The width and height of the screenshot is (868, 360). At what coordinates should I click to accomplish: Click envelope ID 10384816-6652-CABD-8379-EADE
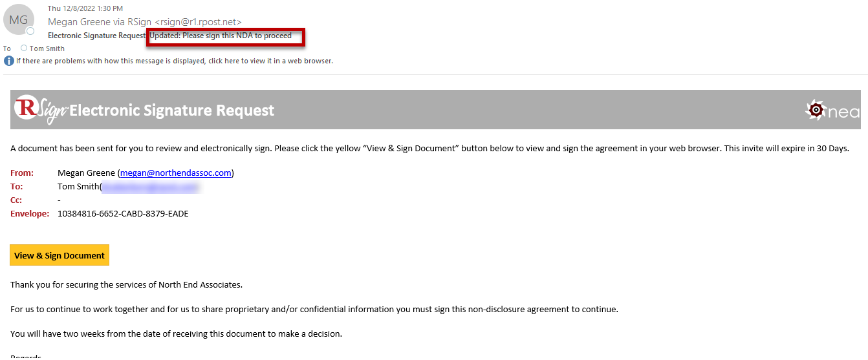tap(123, 213)
